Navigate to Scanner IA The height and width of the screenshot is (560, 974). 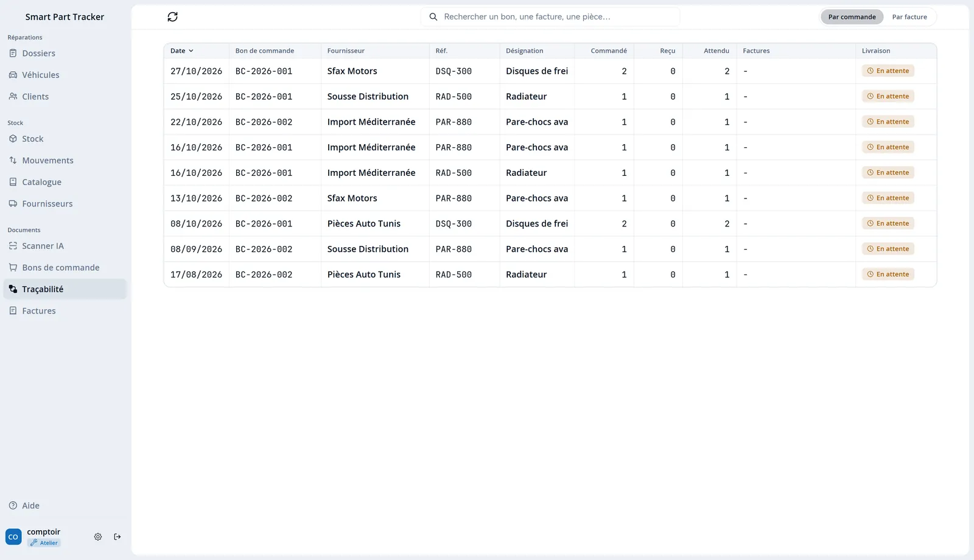pos(65,246)
